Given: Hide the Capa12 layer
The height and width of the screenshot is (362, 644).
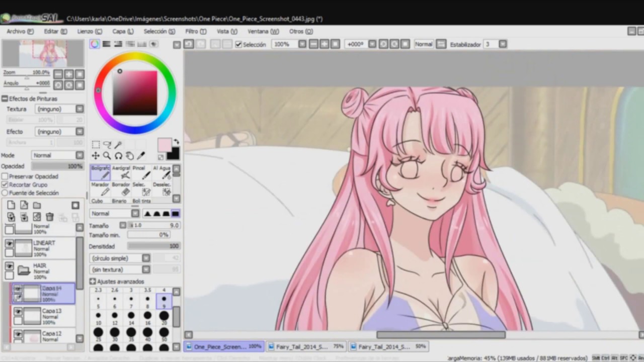Looking at the screenshot, I should pos(18,334).
